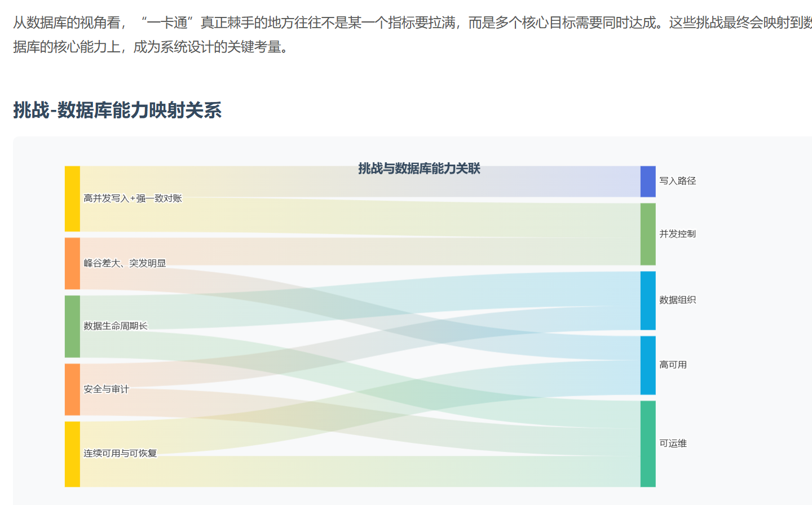The image size is (812, 505).
Task: Click the cyan 数据组织 node bar
Action: (x=648, y=300)
